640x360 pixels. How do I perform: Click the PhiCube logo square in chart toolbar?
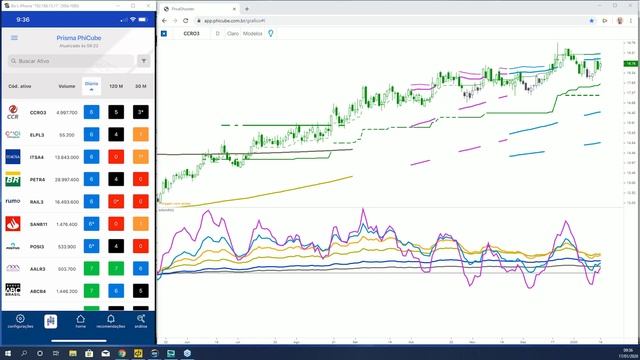click(164, 33)
